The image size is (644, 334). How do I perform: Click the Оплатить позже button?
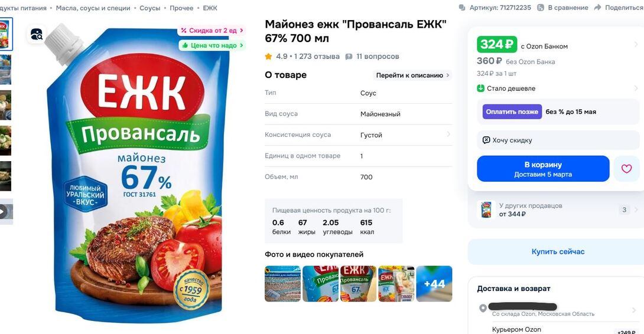512,112
